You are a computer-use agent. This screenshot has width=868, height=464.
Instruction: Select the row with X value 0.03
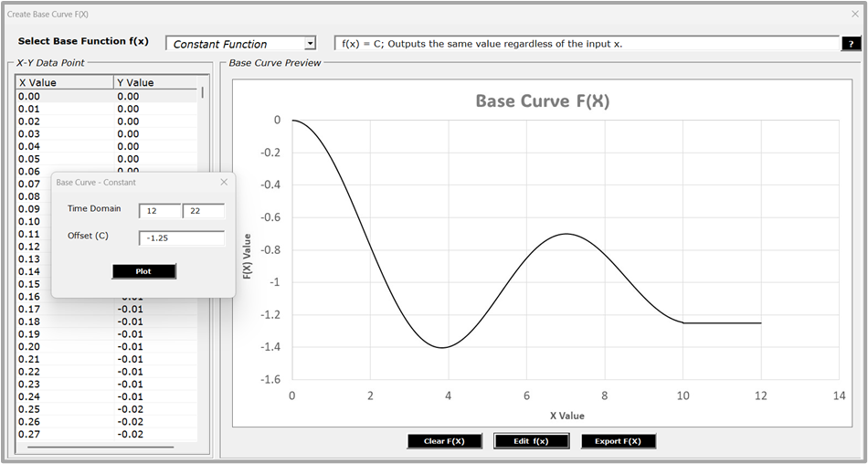pyautogui.click(x=106, y=134)
